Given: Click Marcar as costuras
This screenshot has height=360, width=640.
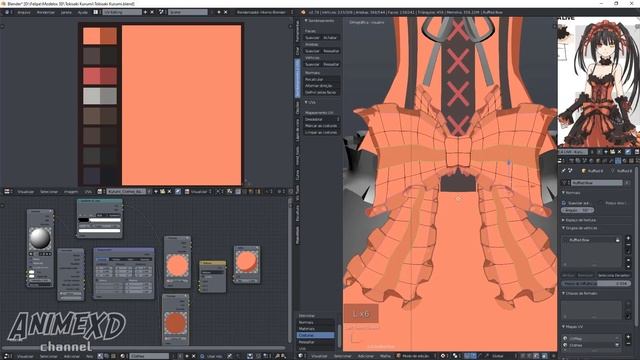Looking at the screenshot, I should click(322, 126).
